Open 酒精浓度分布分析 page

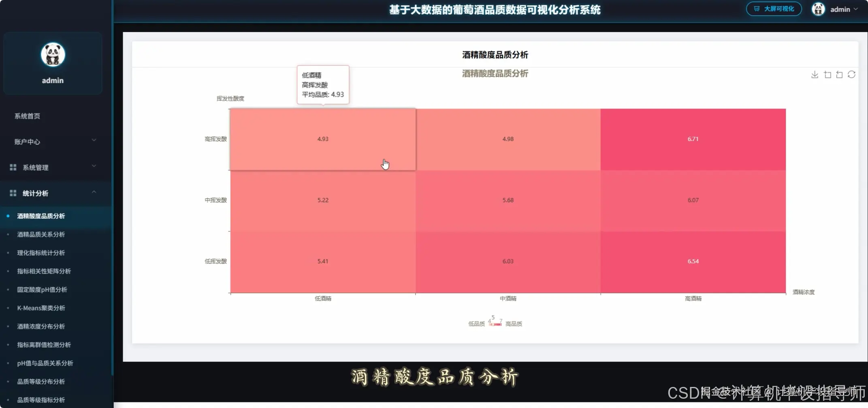click(41, 327)
